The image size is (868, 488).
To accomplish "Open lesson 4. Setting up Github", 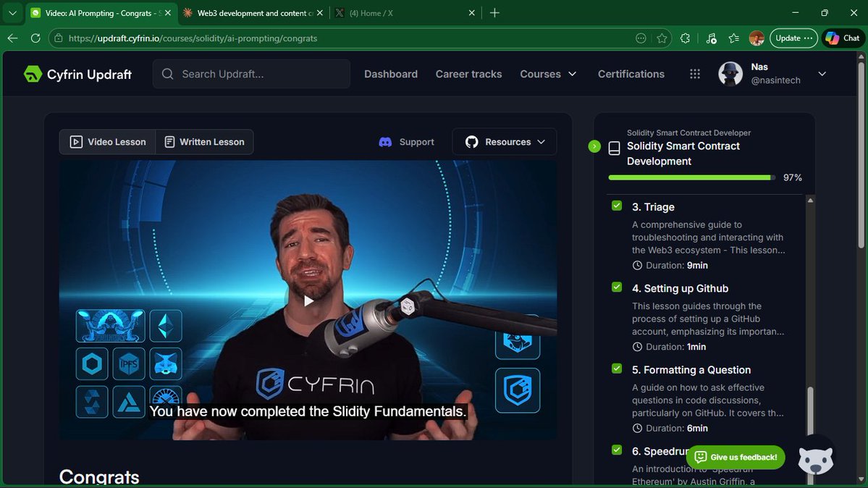I will click(680, 288).
